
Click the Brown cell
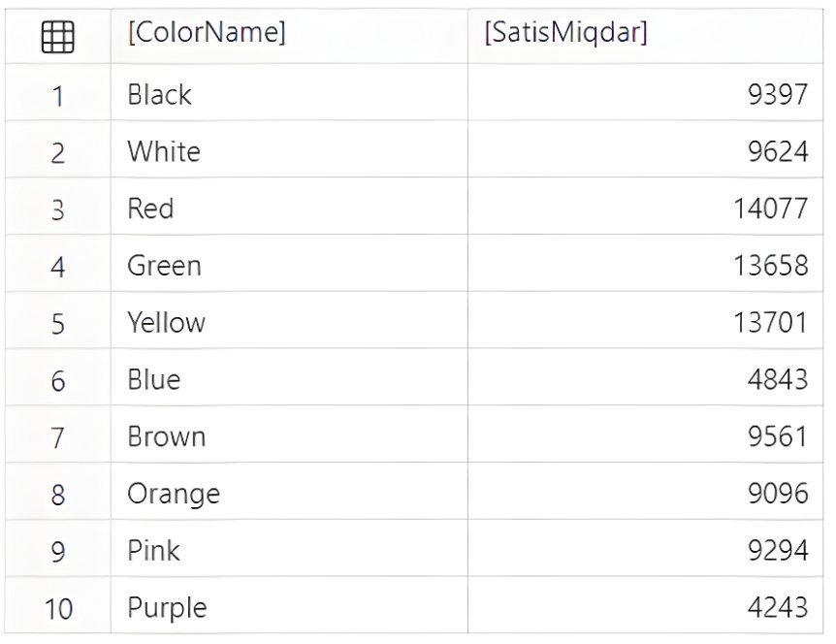click(x=166, y=436)
